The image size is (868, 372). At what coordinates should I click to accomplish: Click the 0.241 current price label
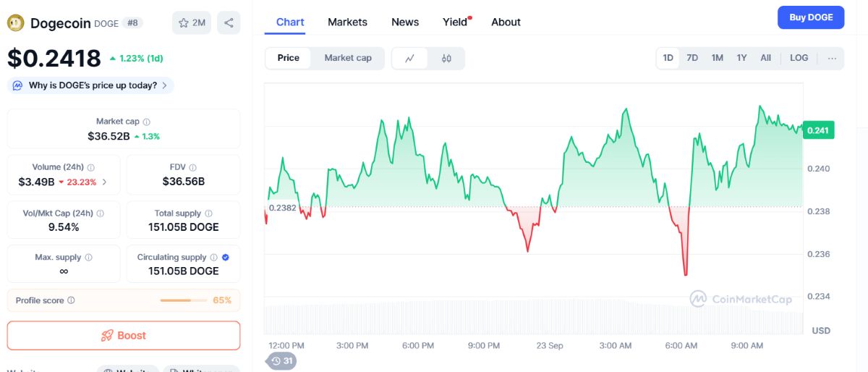[x=818, y=130]
